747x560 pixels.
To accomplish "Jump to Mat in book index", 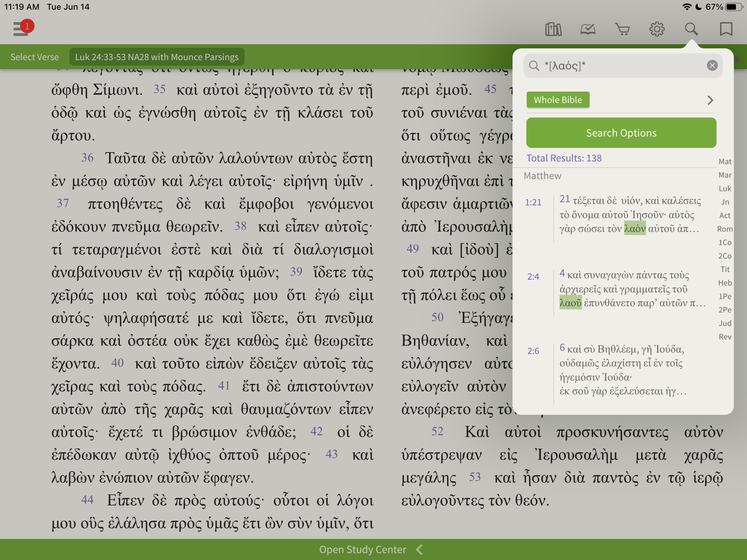I will click(725, 161).
